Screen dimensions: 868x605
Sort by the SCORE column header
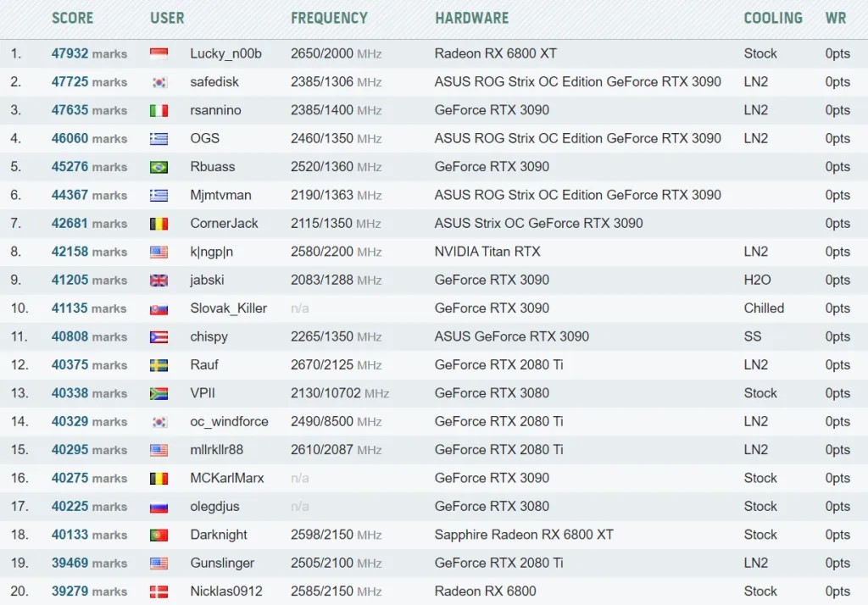coord(73,18)
